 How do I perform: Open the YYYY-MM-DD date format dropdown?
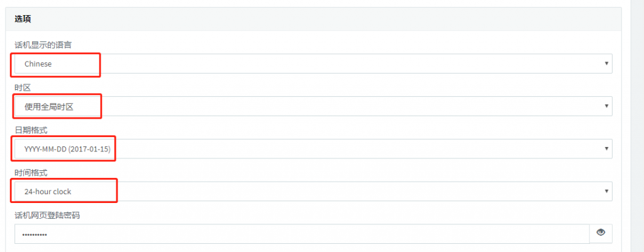[313, 148]
